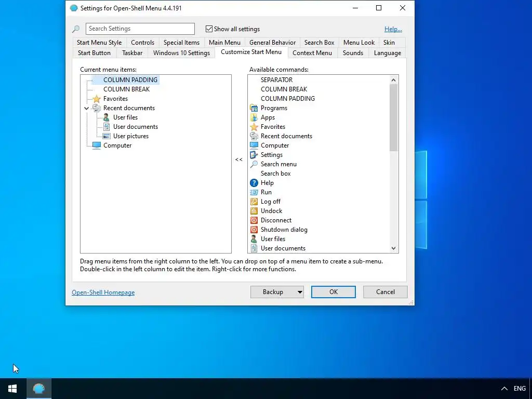Go to the Windows 10 Settings tab

pyautogui.click(x=181, y=53)
